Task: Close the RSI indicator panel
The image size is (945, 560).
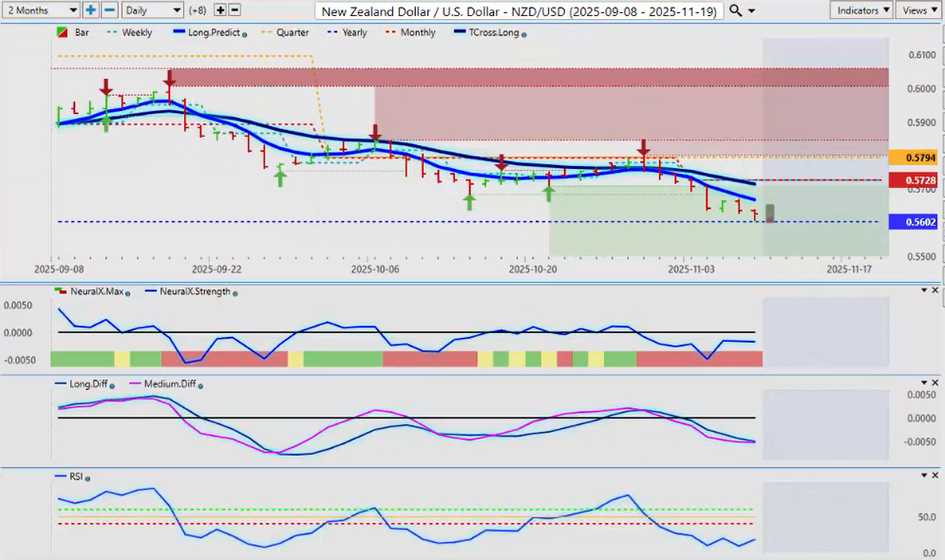Action: pyautogui.click(x=936, y=475)
